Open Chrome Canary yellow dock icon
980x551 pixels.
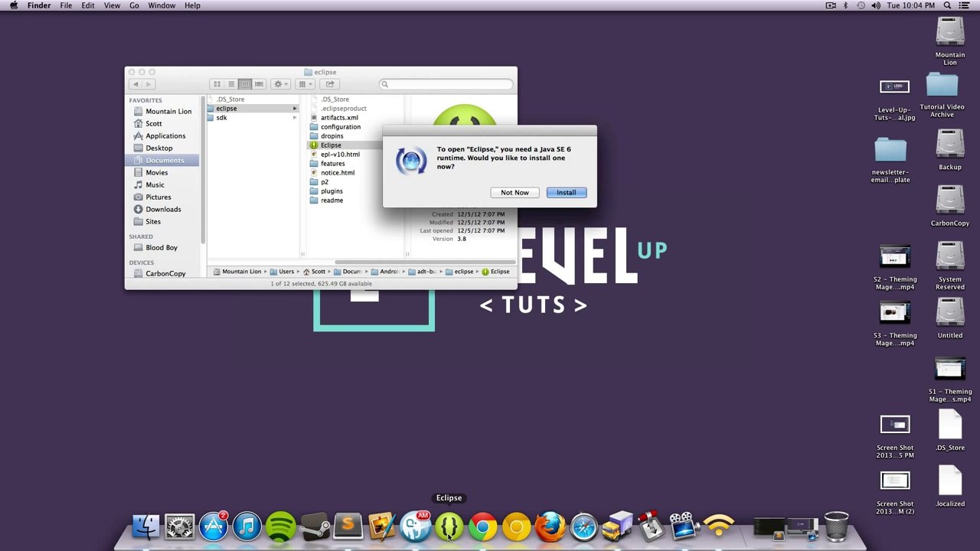517,527
